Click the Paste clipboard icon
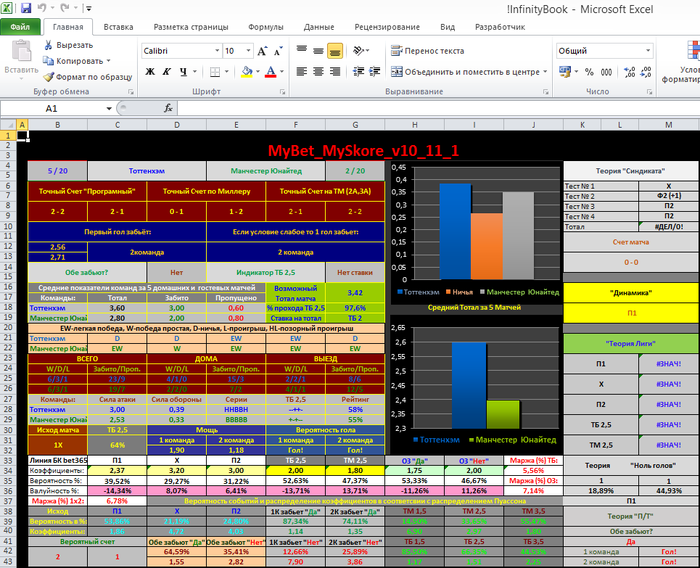Screen dimensions: 700x568 (21, 50)
